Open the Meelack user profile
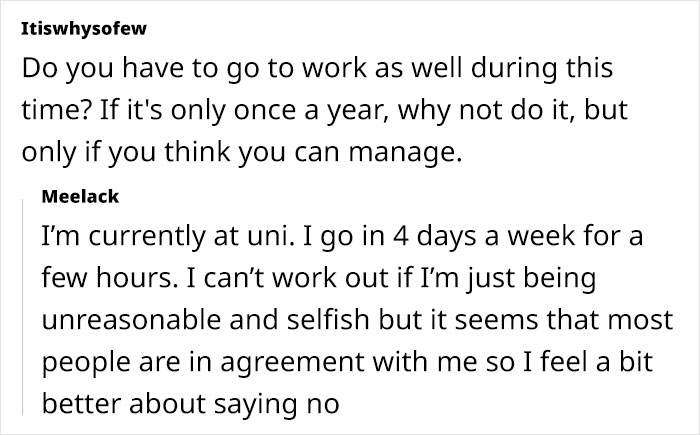 pyautogui.click(x=80, y=197)
